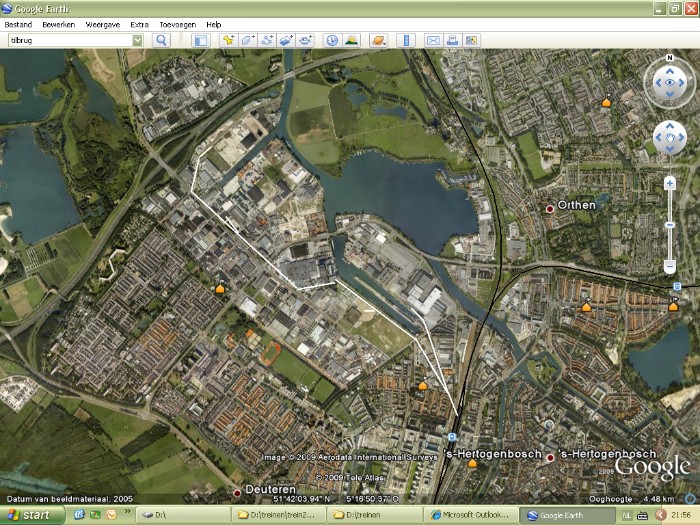Open the Bestand menu

pos(18,23)
